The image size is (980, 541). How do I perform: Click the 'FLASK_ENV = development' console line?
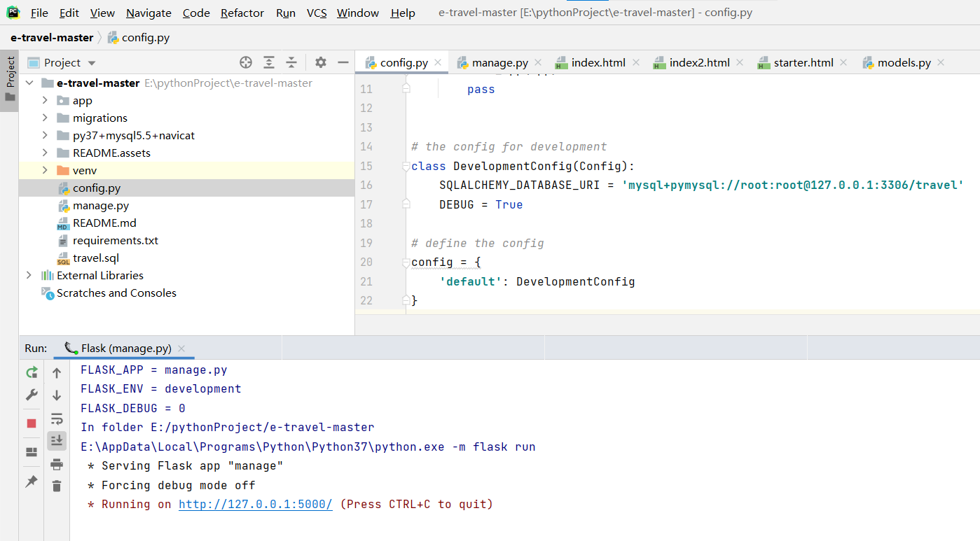[x=161, y=388]
